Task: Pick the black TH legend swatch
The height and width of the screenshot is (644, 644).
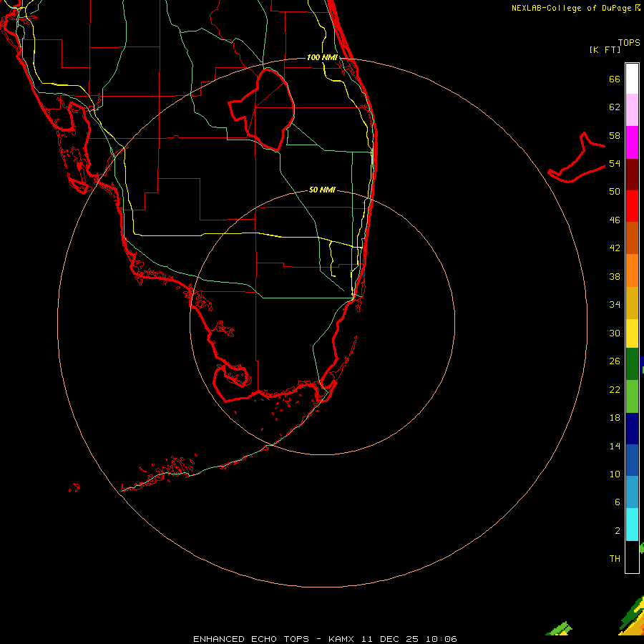Action: 632,557
